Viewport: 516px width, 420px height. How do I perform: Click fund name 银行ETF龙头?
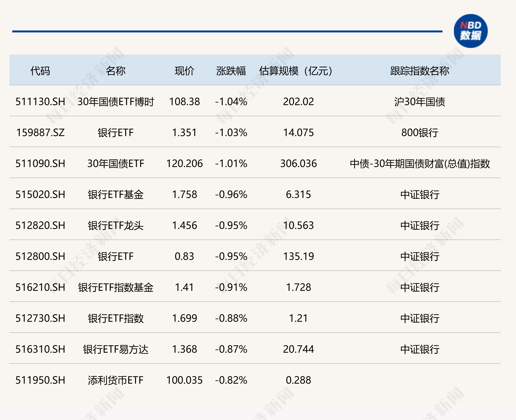click(115, 225)
